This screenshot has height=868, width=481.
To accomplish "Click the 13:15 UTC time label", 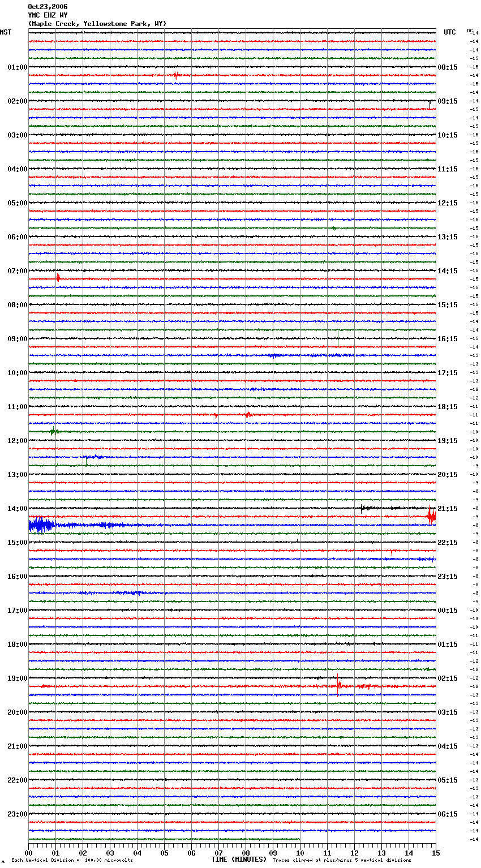I will (x=448, y=237).
